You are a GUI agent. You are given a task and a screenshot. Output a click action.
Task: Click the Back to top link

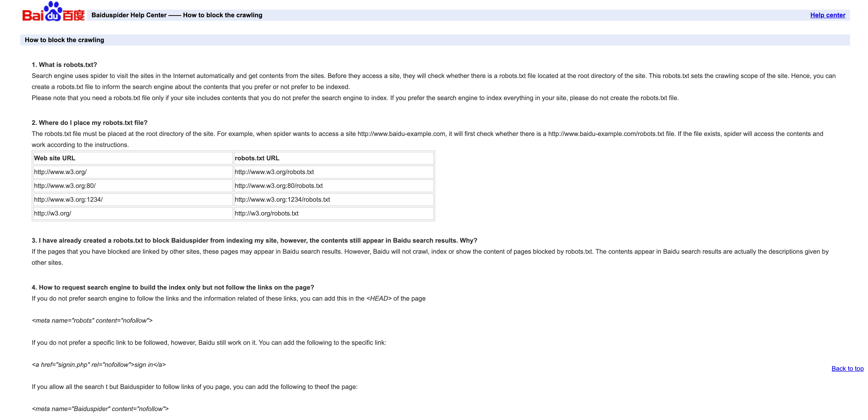pos(847,368)
